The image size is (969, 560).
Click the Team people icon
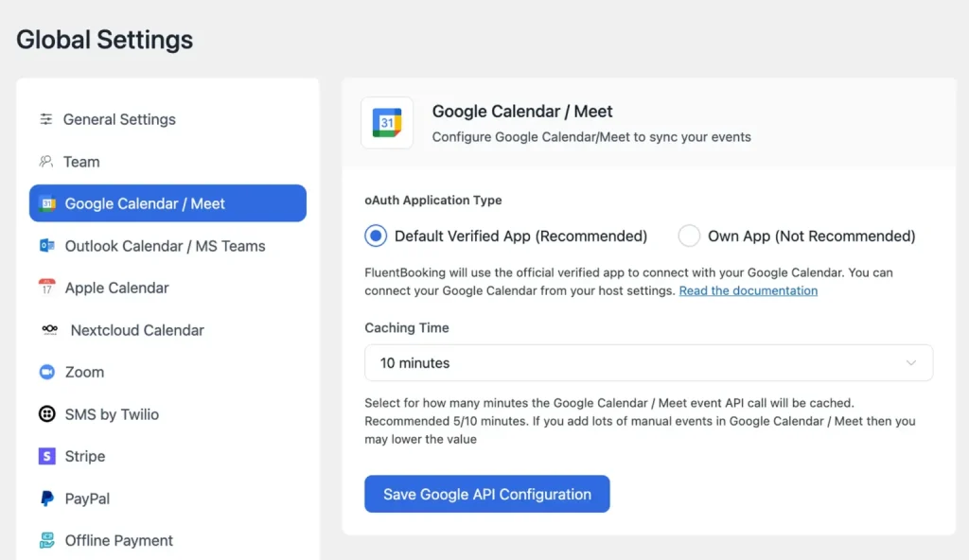(45, 161)
